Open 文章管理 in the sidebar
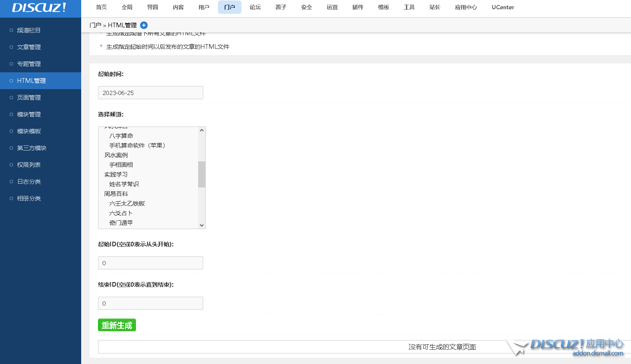Image resolution: width=631 pixels, height=364 pixels. (x=29, y=47)
